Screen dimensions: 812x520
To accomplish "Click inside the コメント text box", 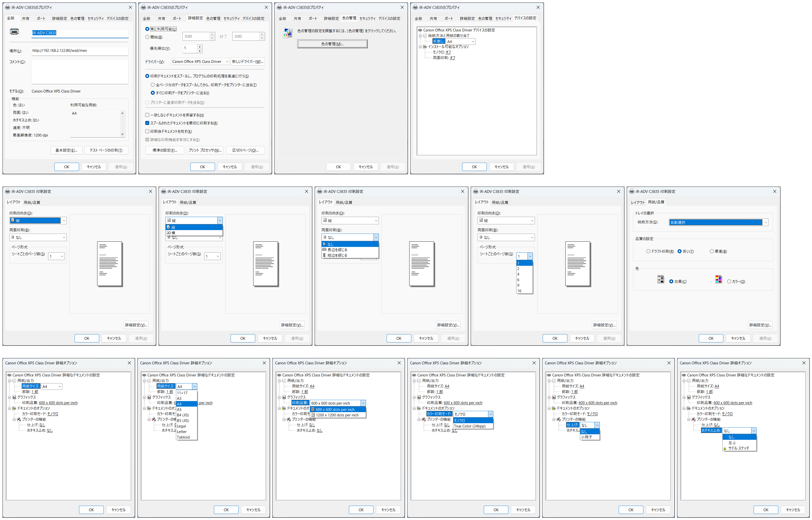I will tap(80, 72).
